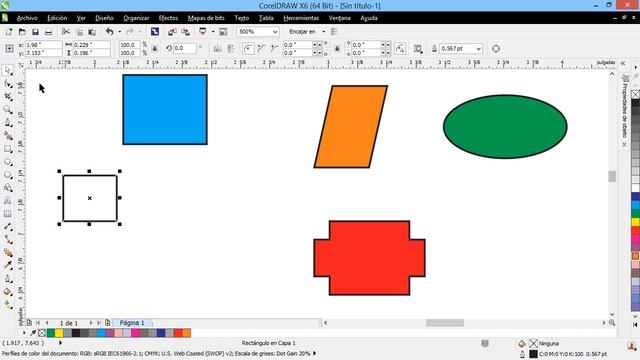Select the Rectangle tool
640x360 pixels.
coord(7,149)
